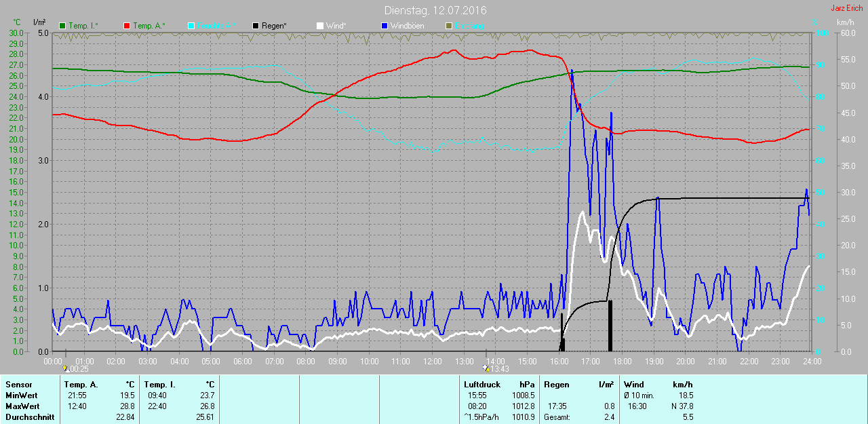
Task: Click the 16:00 time axis label
Action: coord(559,361)
